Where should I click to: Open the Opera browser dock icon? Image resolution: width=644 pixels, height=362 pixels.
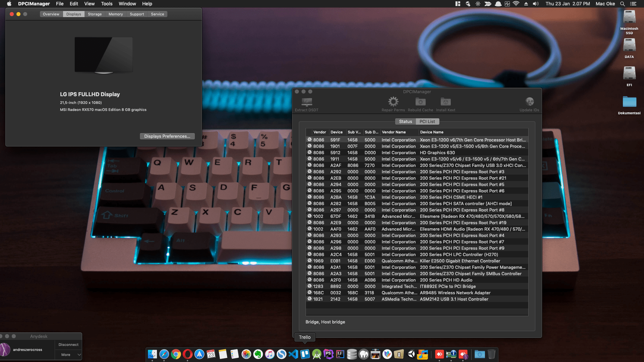point(187,354)
